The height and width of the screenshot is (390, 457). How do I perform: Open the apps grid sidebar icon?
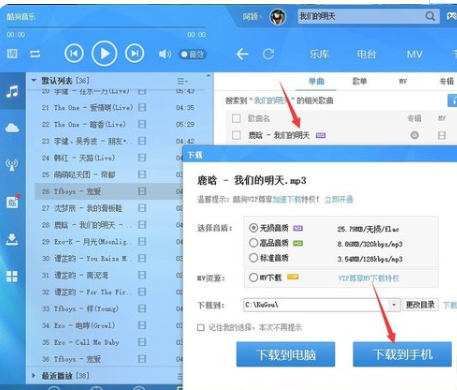[x=12, y=276]
